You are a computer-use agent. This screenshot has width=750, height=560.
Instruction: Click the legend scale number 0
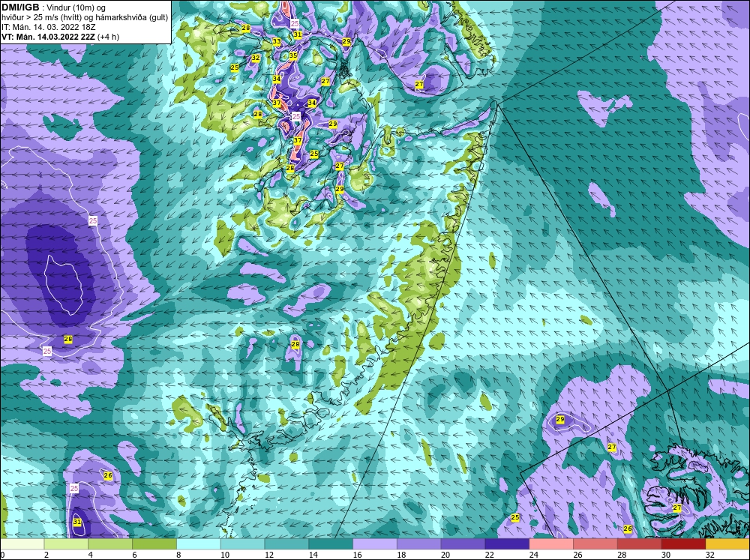[2, 555]
